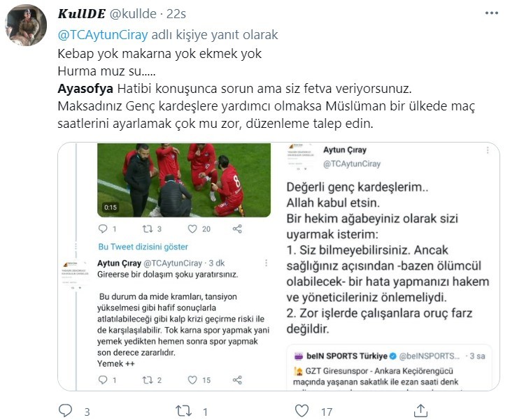510x420 pixels.
Task: Like the embedded tweet with 20 likes
Action: (192, 229)
